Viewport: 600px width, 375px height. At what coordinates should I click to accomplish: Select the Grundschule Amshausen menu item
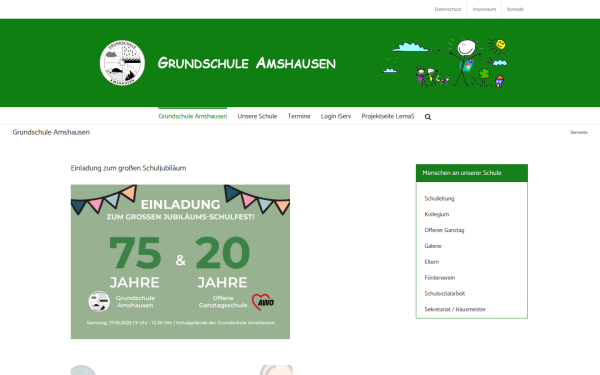point(192,116)
